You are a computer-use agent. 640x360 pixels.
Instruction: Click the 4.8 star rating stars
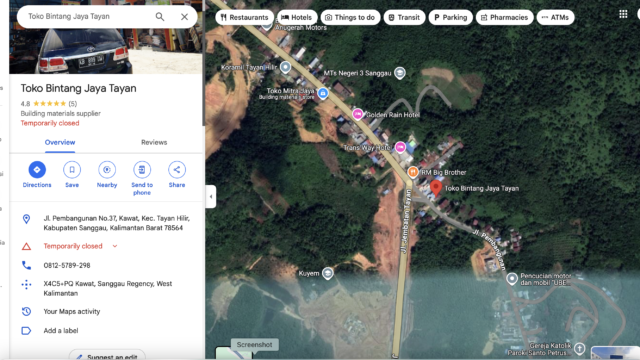[49, 104]
